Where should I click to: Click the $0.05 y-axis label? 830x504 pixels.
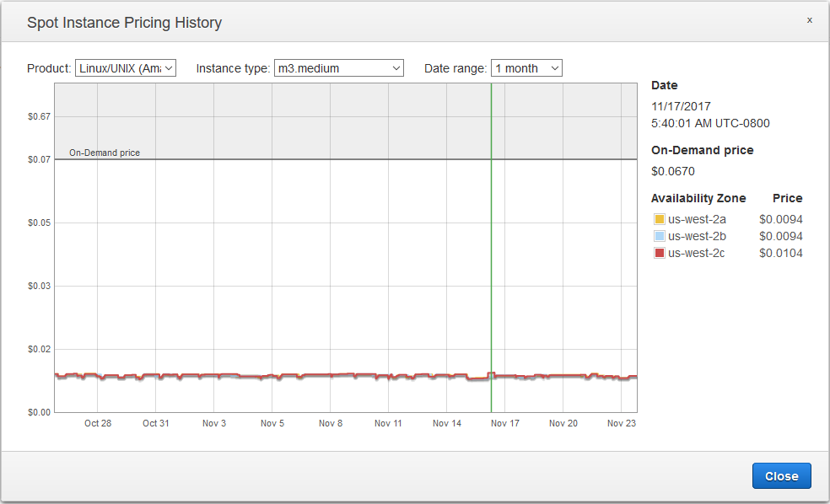coord(39,223)
